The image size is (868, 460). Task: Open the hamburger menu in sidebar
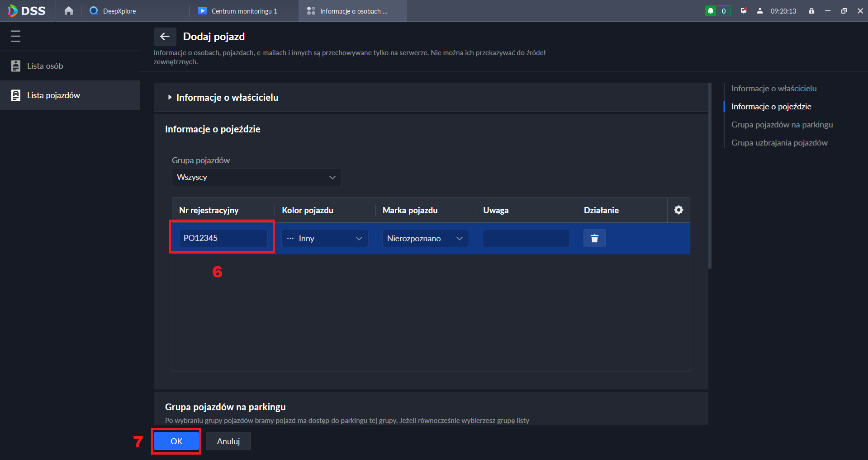pos(16,36)
